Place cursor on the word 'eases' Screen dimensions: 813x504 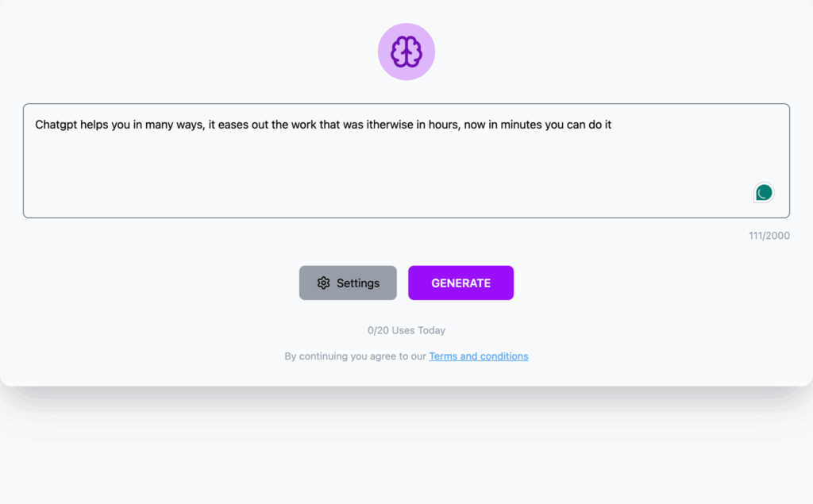(x=233, y=125)
